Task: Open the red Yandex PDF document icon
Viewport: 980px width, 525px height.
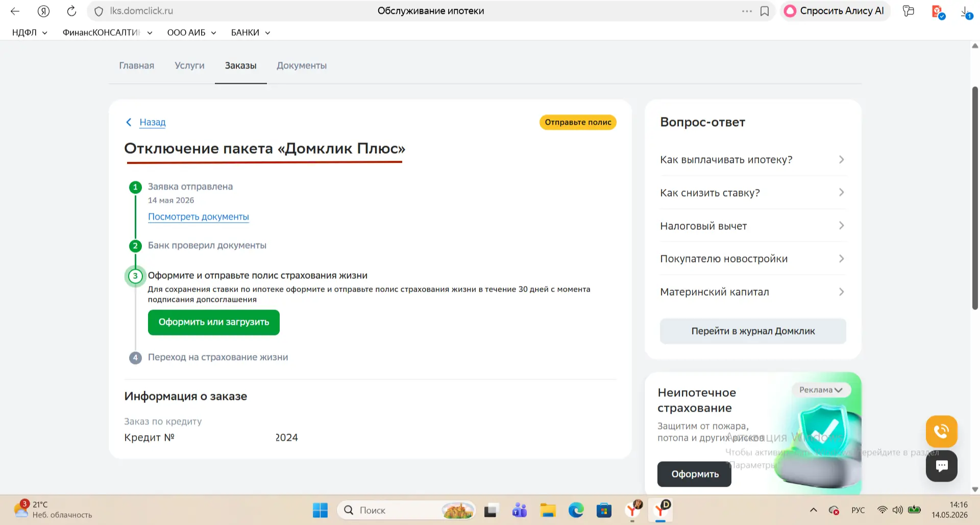Action: pyautogui.click(x=938, y=11)
